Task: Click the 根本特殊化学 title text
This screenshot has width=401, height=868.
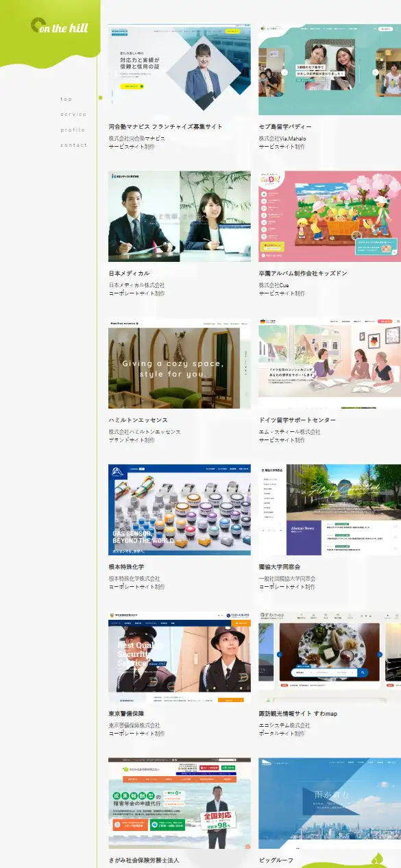Action: coord(126,567)
